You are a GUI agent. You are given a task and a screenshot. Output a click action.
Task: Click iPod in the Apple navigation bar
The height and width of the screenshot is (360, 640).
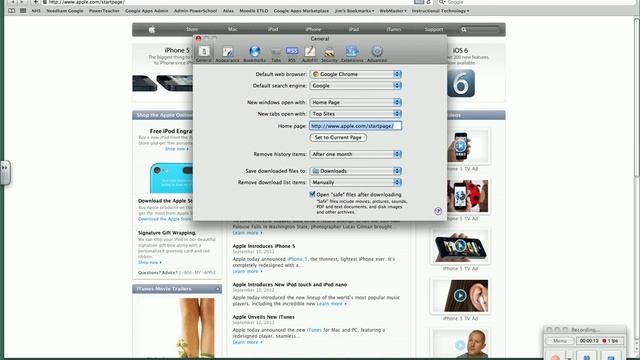(x=273, y=29)
